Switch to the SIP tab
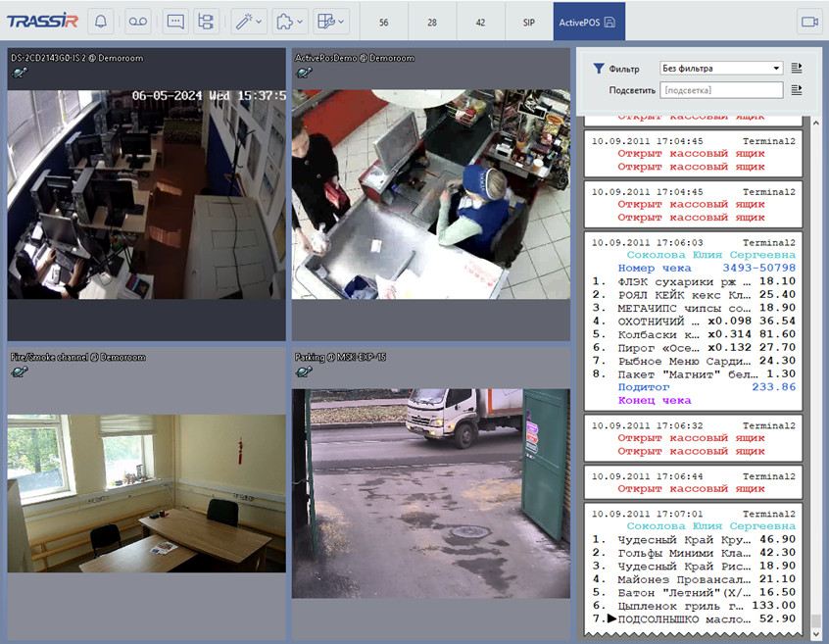The image size is (829, 644). coord(529,21)
